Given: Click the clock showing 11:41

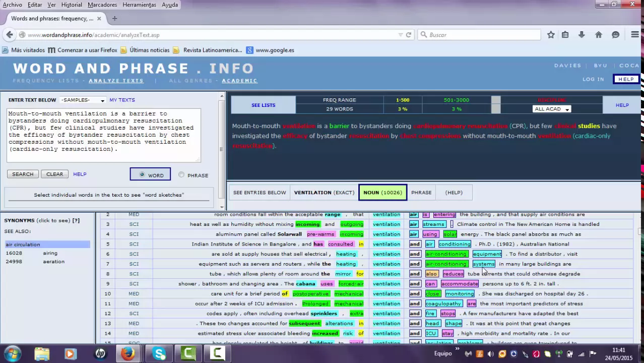Looking at the screenshot, I should [x=618, y=350].
